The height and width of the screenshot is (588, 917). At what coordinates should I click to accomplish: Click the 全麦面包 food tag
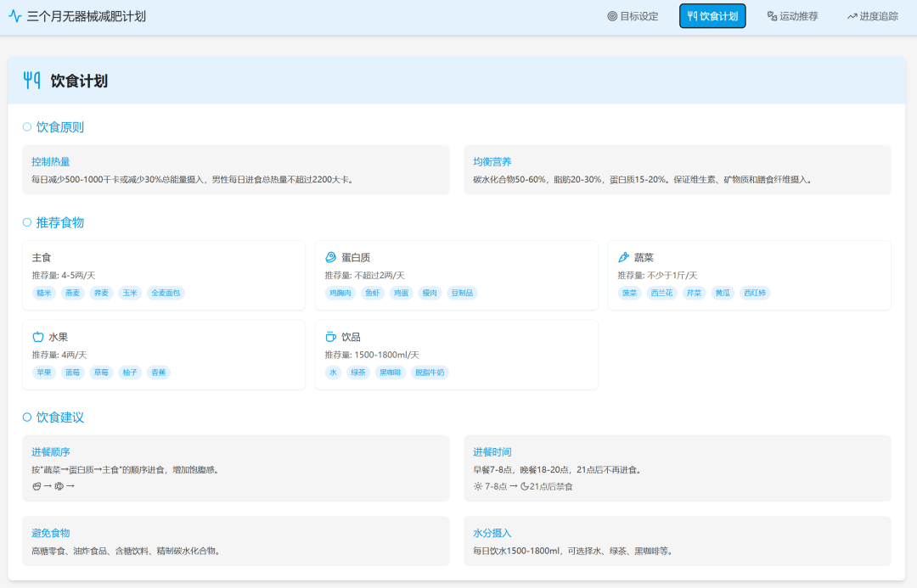166,293
